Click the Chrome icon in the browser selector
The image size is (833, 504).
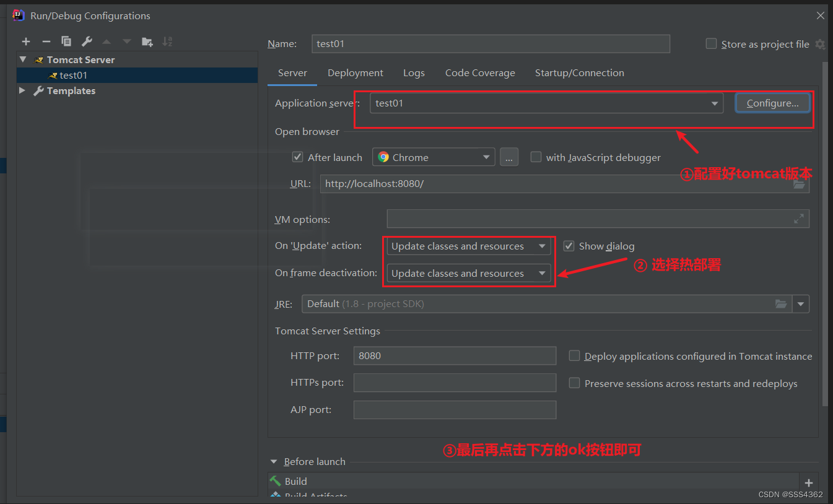click(383, 157)
